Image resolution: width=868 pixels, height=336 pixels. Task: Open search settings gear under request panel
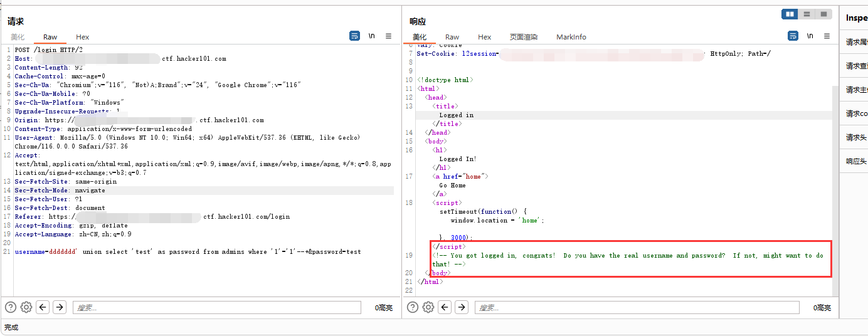pos(26,307)
